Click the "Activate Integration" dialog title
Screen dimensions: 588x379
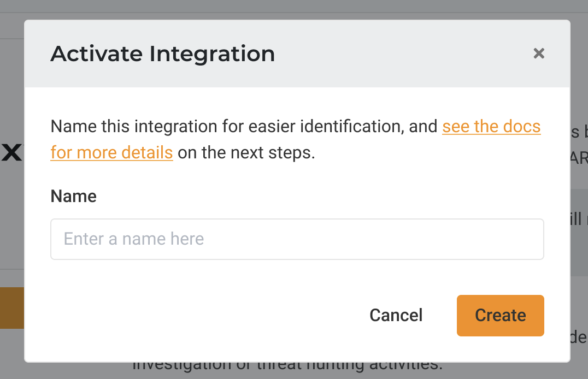(162, 54)
